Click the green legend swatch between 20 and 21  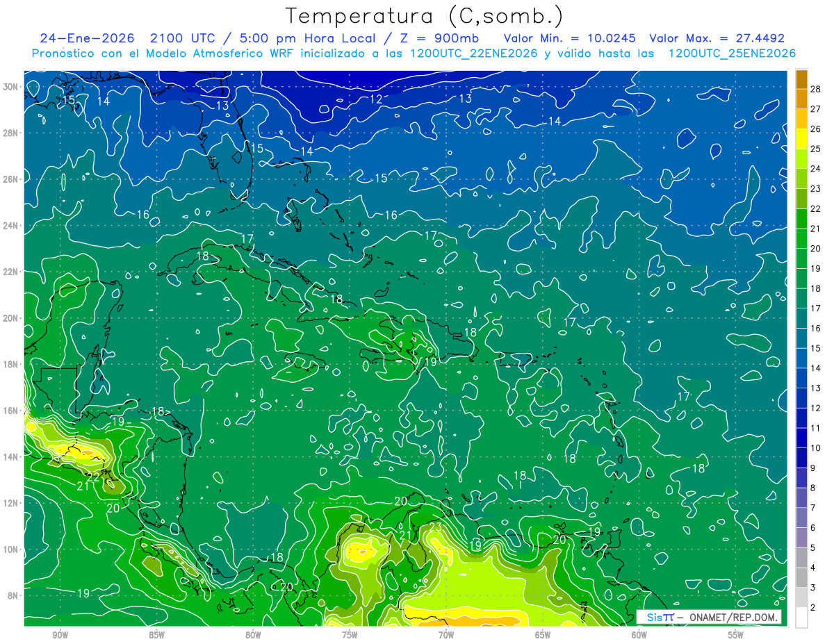point(801,238)
